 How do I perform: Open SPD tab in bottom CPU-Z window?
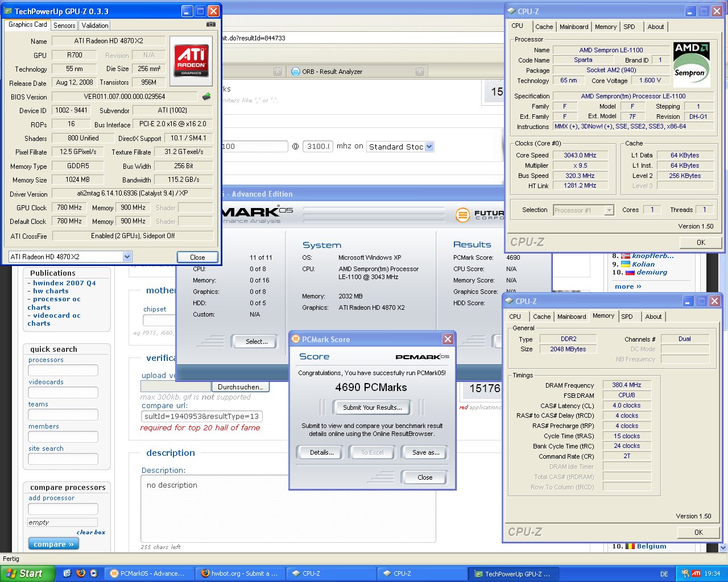627,317
